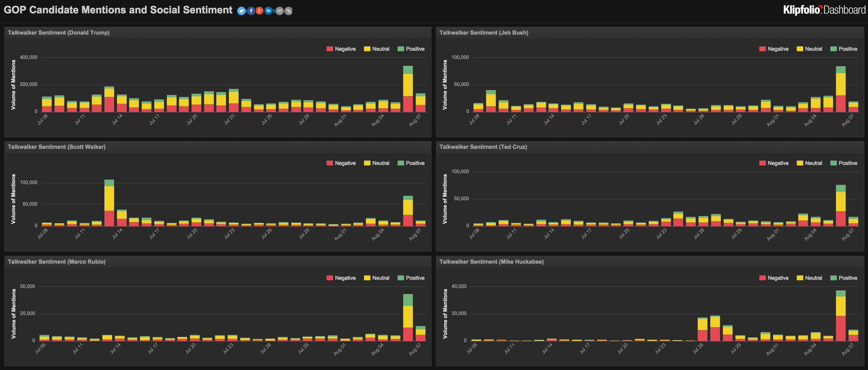This screenshot has height=370, width=868.
Task: Click 25,000 axis label in Marco Rubio chart
Action: pyautogui.click(x=28, y=314)
